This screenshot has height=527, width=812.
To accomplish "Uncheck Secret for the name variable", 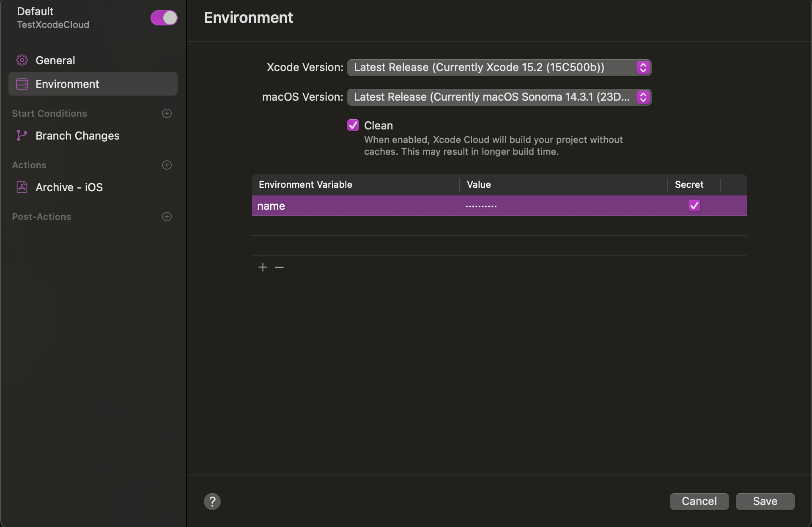I will [x=694, y=206].
